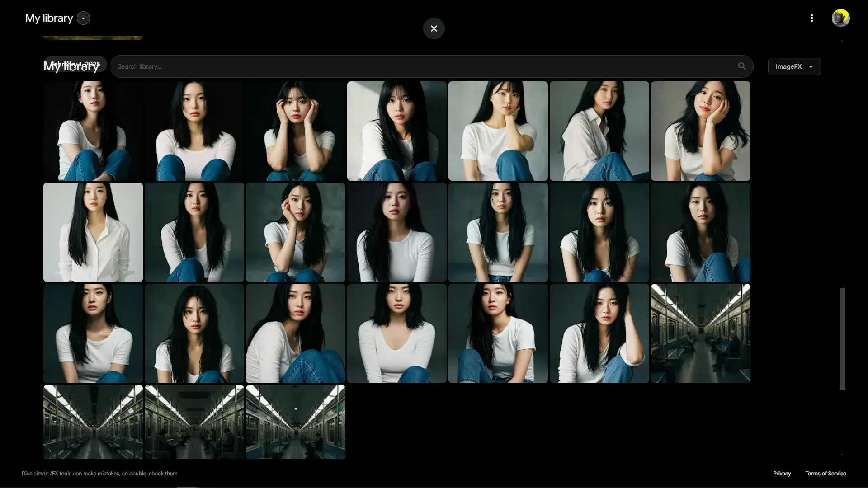Open the first portrait thumbnail in top row
Viewport: 868px width, 488px height.
93,131
